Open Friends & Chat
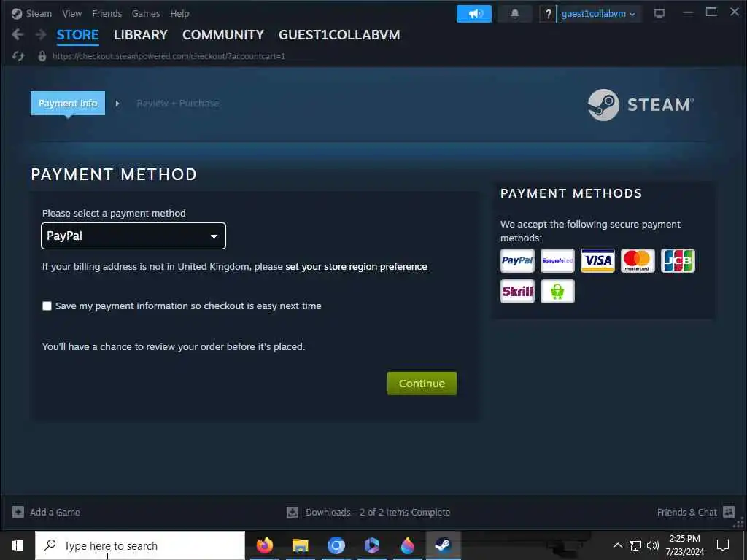Viewport: 747px width, 560px height. 696,513
